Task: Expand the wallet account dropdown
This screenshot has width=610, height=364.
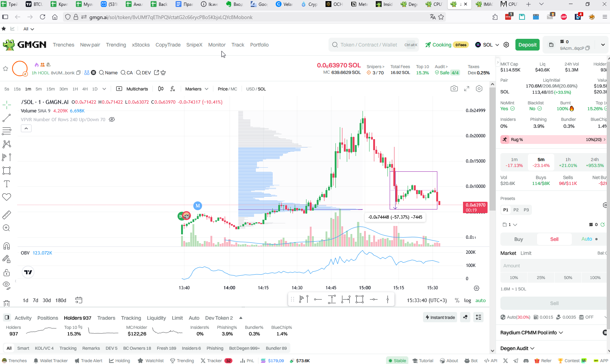Action: (603, 45)
